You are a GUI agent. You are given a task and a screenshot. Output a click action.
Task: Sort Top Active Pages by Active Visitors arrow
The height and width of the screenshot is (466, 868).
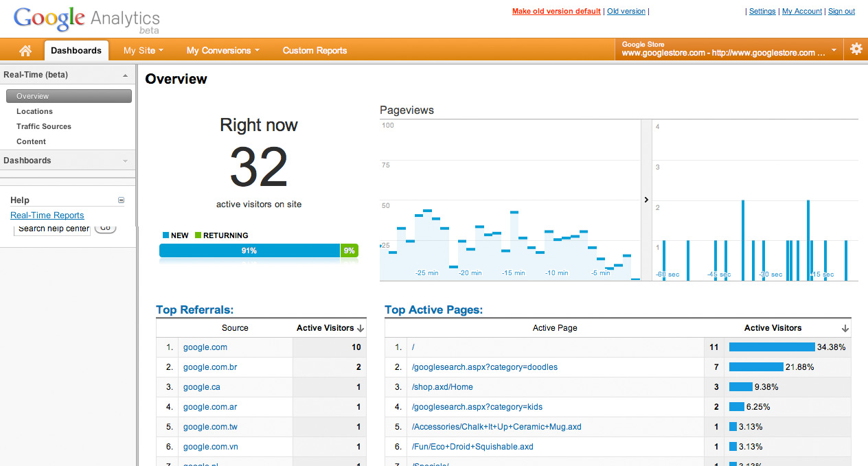click(x=845, y=329)
